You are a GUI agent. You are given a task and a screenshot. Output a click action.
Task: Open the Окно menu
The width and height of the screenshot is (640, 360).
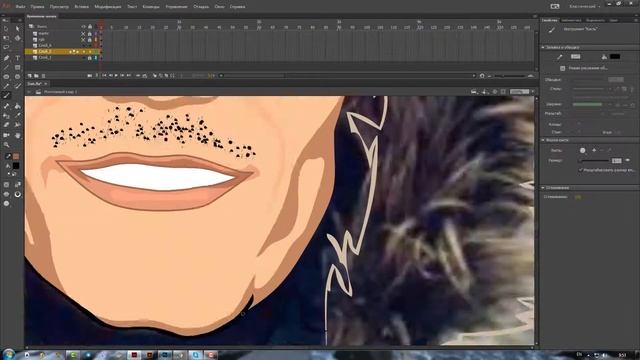pyautogui.click(x=219, y=7)
